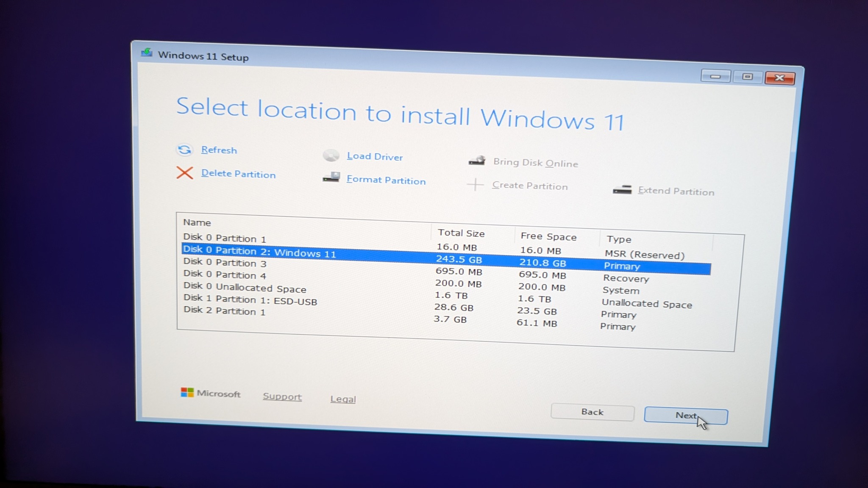Click the Extend Partition link
The image size is (868, 488).
[676, 191]
